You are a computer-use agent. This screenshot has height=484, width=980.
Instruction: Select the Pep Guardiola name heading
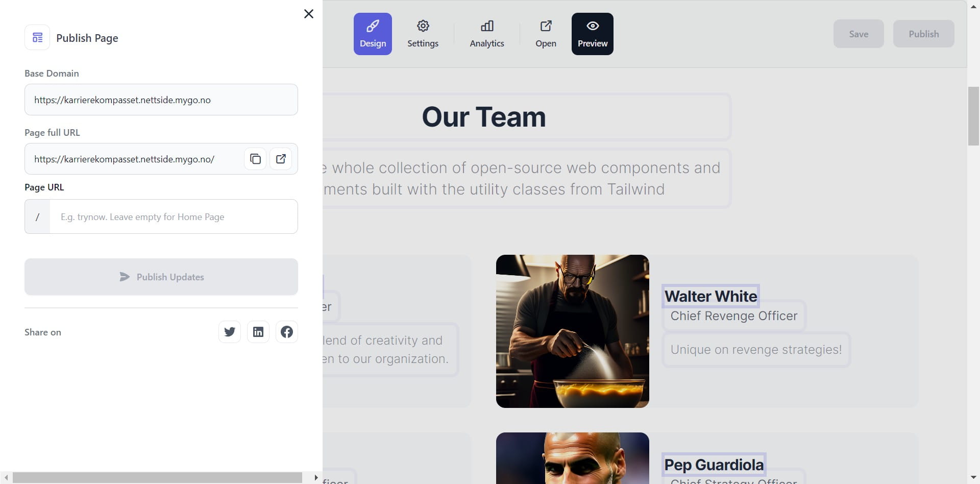(714, 465)
